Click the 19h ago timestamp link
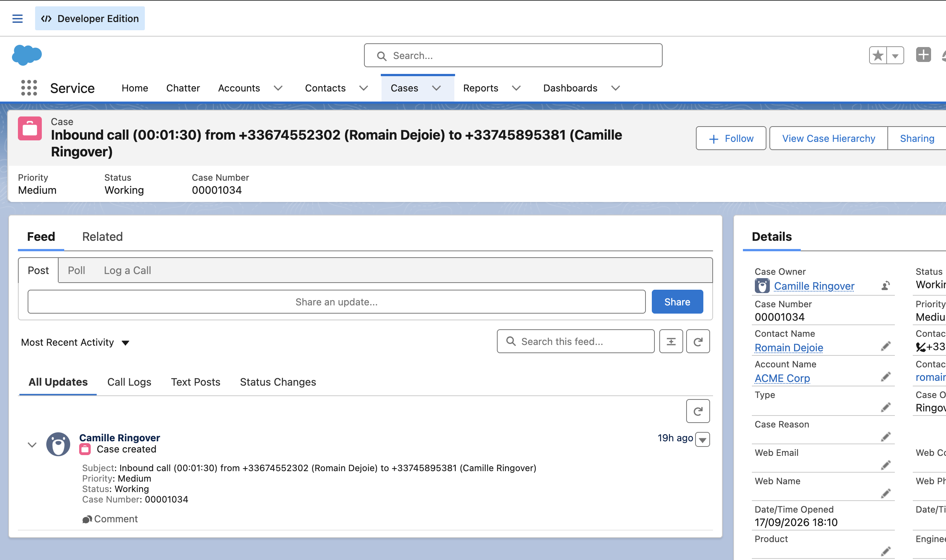This screenshot has height=560, width=946. (675, 438)
